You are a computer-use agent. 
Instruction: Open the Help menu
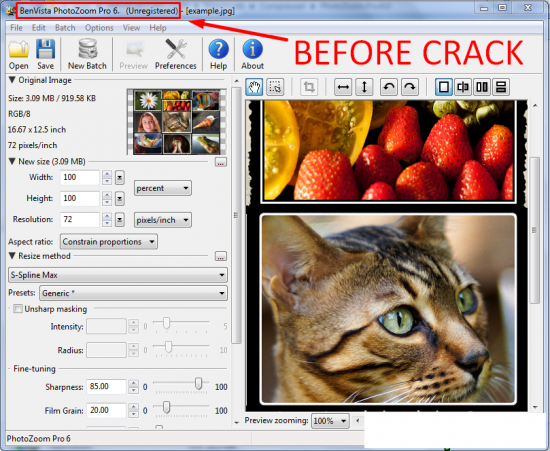tap(158, 28)
